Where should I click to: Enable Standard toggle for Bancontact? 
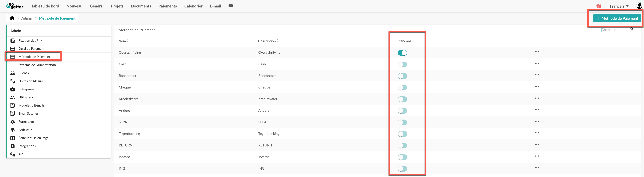coord(402,76)
